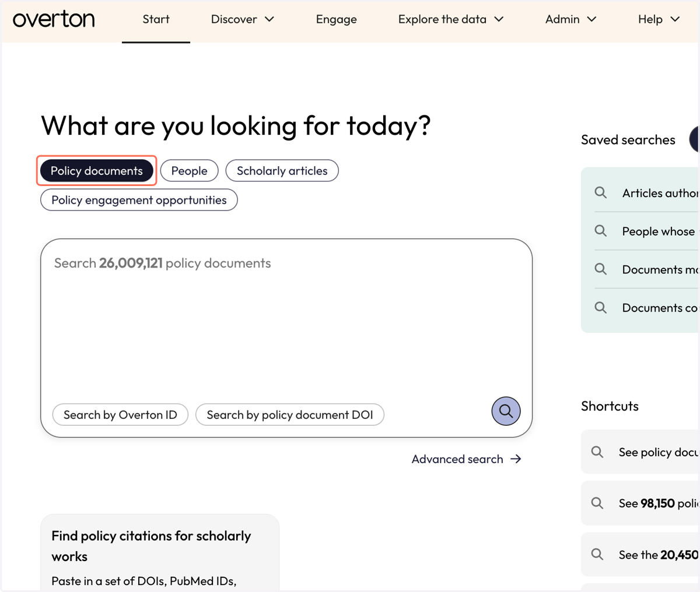Click search icon beside See 98,150 shortcut

597,503
